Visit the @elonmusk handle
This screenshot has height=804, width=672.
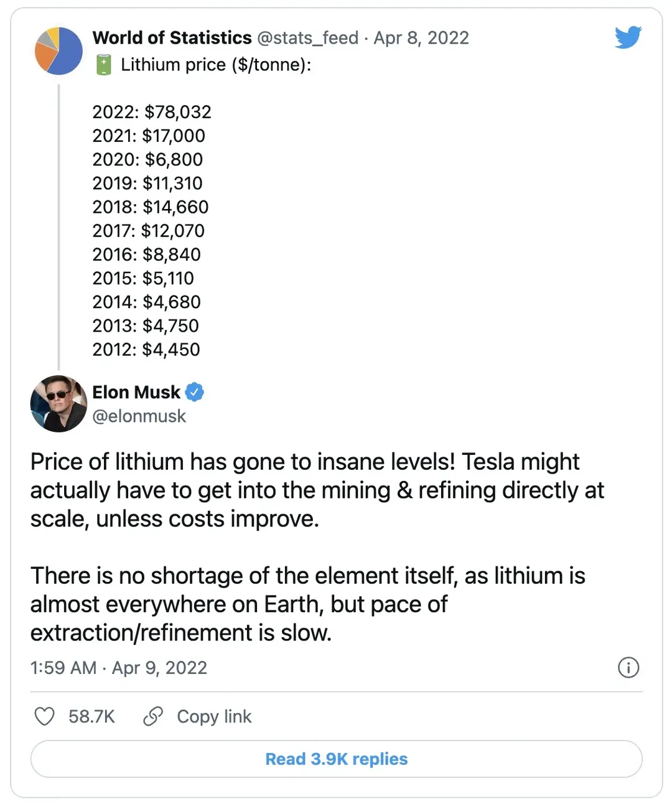[x=139, y=416]
